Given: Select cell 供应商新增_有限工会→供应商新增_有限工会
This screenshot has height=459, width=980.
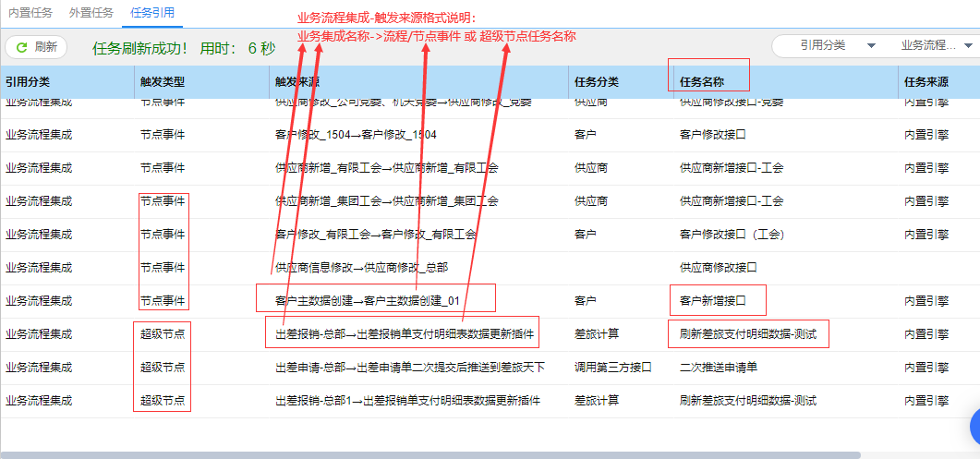Looking at the screenshot, I should (x=386, y=167).
